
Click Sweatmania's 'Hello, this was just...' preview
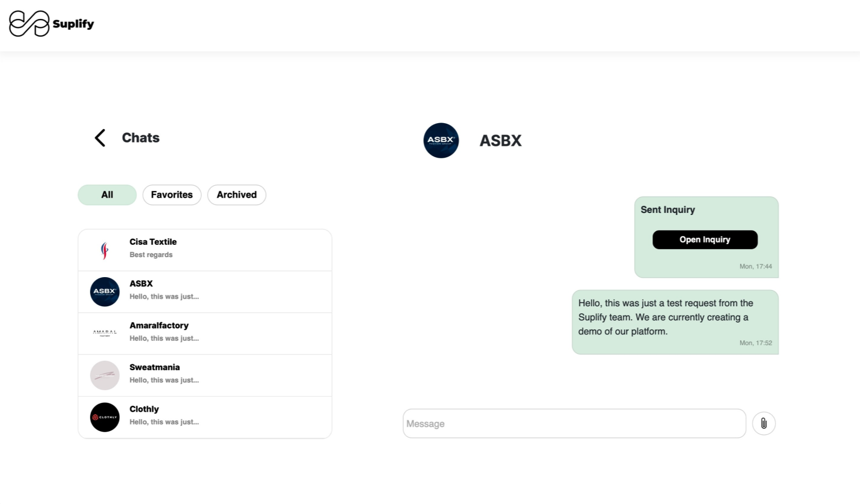164,380
